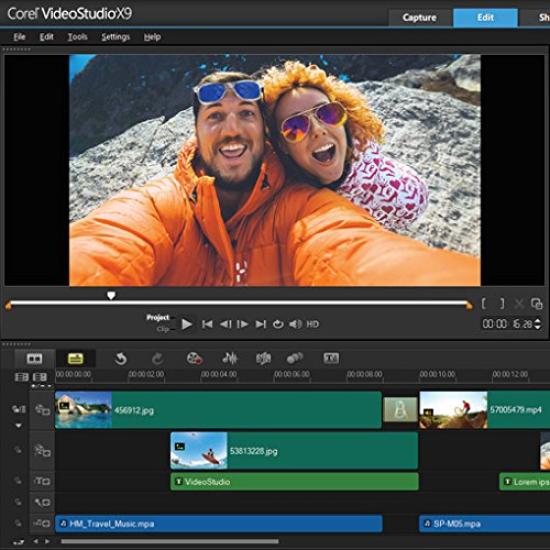Open the Subtitle Editor
The height and width of the screenshot is (550, 550).
tap(331, 358)
